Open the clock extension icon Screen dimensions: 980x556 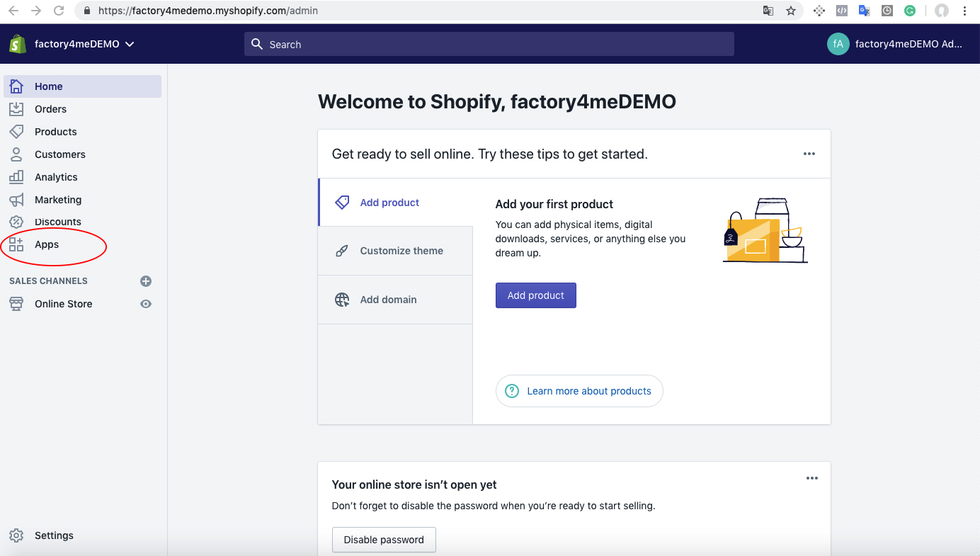click(887, 11)
